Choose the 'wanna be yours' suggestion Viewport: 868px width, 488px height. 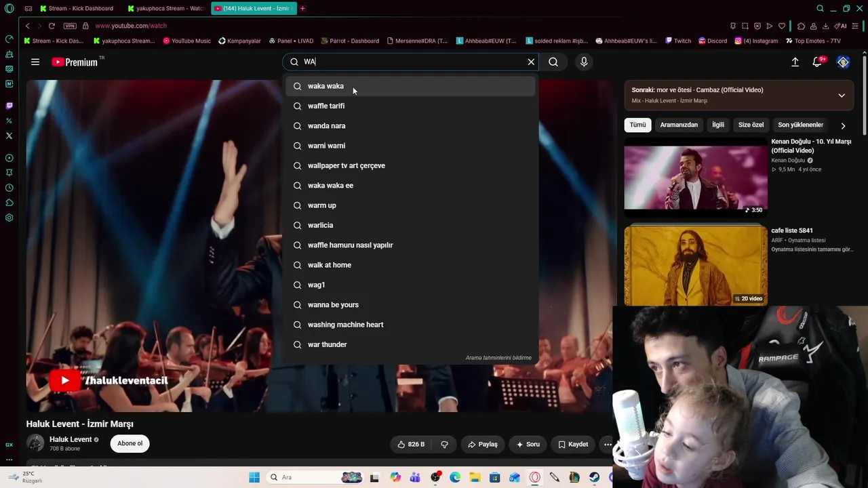410,305
